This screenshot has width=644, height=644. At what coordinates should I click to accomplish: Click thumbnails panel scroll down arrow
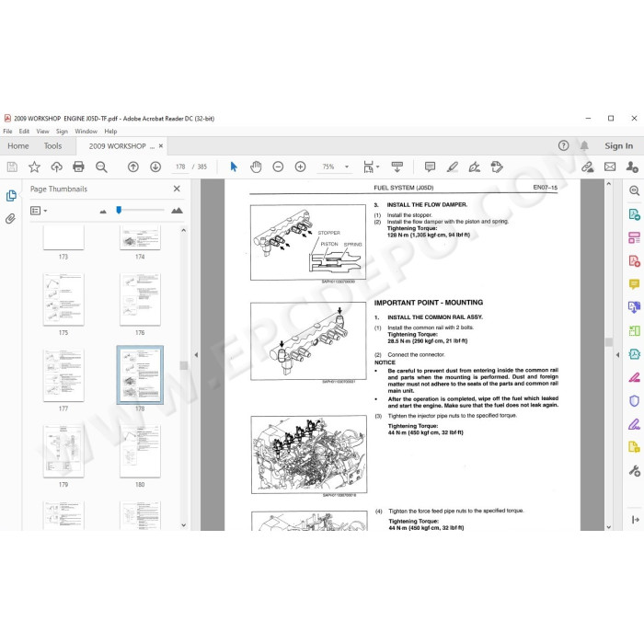[184, 525]
